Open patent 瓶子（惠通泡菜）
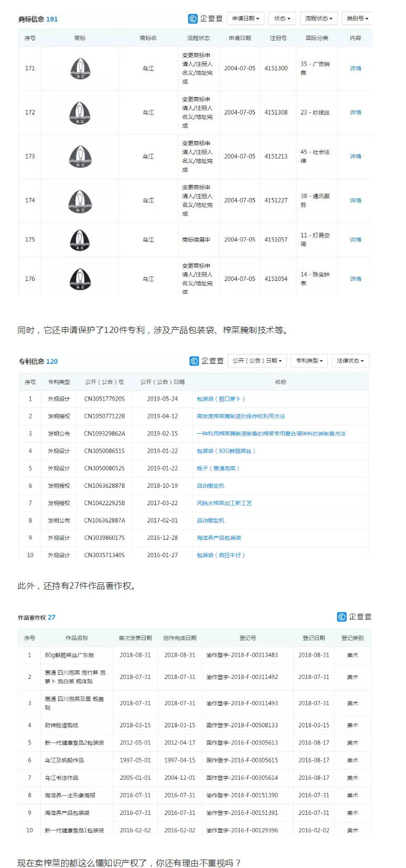The width and height of the screenshot is (406, 868). (218, 468)
